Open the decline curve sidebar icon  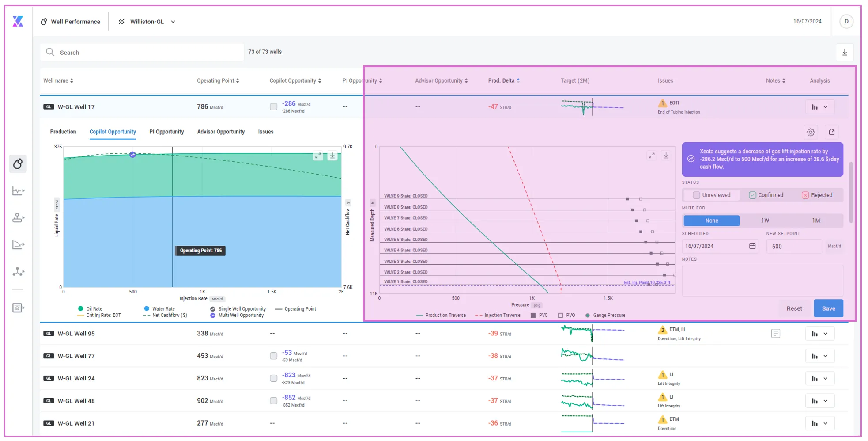tap(18, 244)
